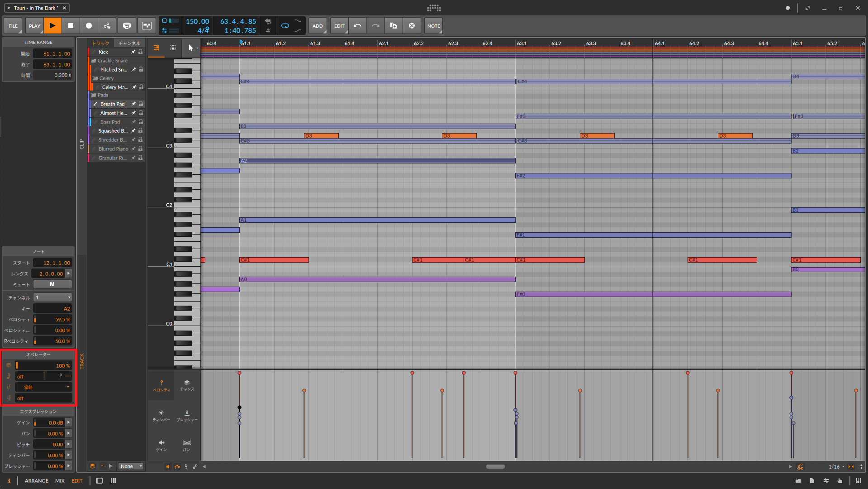The height and width of the screenshot is (489, 868).
Task: Open the ADD menu
Action: (318, 26)
